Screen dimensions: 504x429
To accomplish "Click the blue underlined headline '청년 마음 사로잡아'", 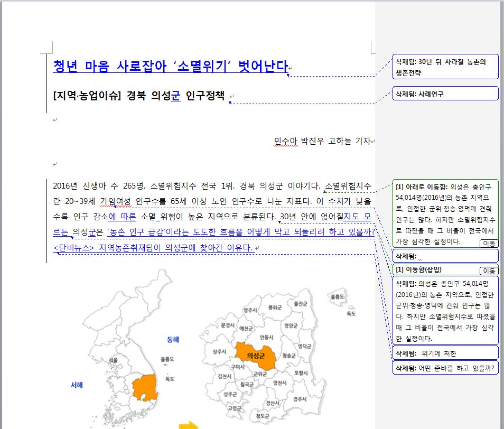I will [170, 66].
